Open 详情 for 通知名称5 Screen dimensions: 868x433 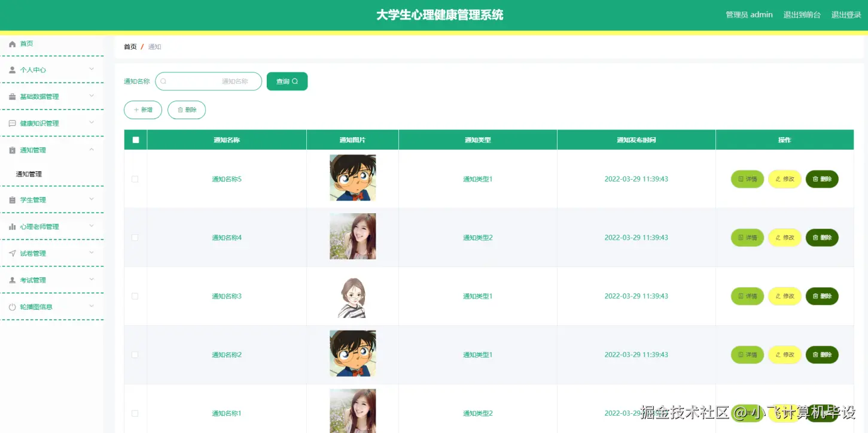click(x=747, y=179)
